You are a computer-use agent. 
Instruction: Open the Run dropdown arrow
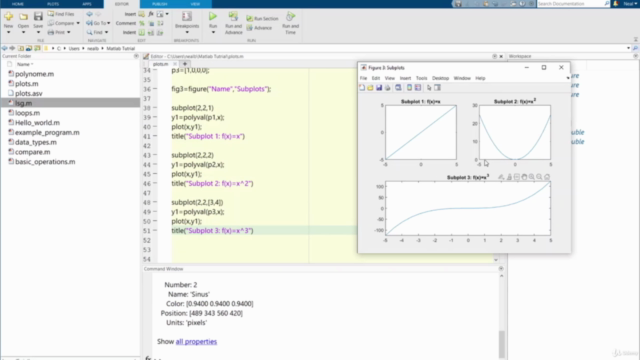click(213, 32)
